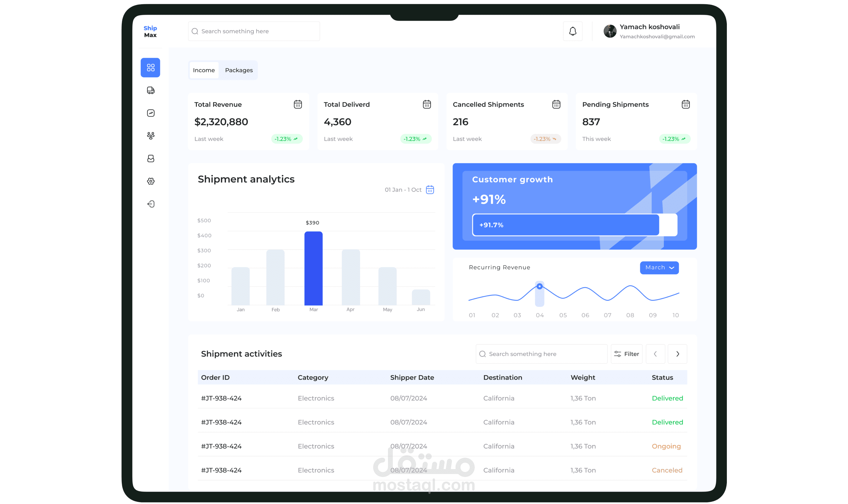Open the dashboard grid icon in sidebar
Viewport: 848px width, 504px height.
[151, 68]
